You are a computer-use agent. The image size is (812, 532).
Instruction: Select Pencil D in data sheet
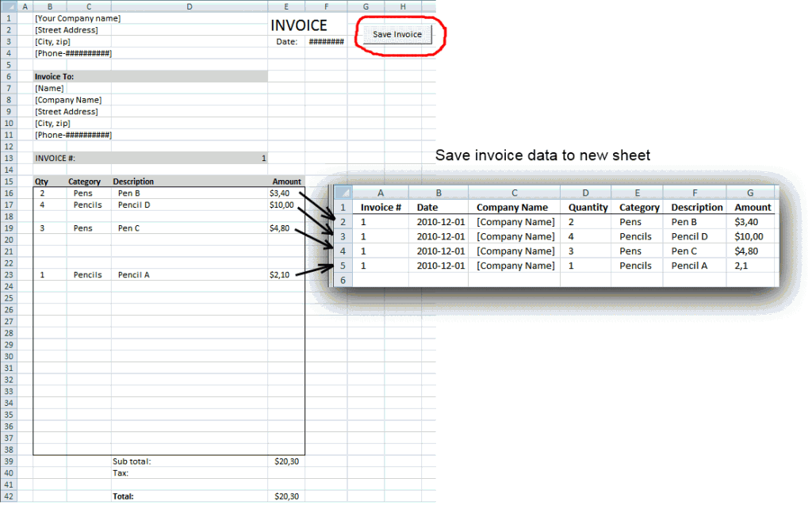(689, 237)
